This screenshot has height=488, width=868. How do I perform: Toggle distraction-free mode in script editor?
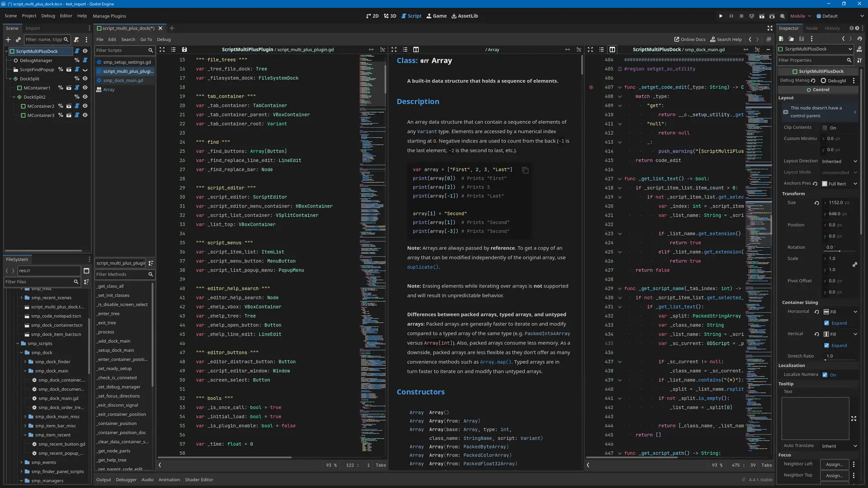click(x=770, y=28)
